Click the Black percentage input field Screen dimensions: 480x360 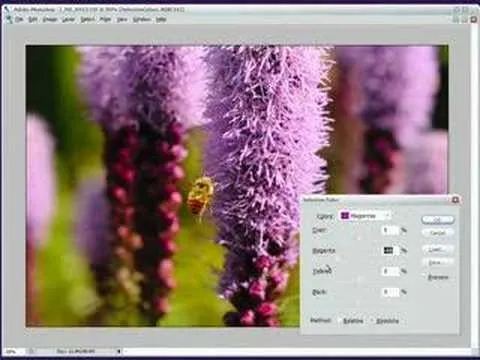click(x=390, y=292)
